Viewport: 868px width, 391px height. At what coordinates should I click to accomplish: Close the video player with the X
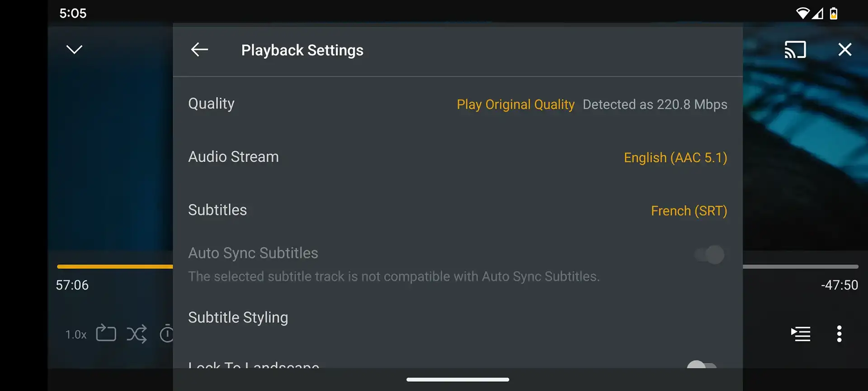(844, 49)
